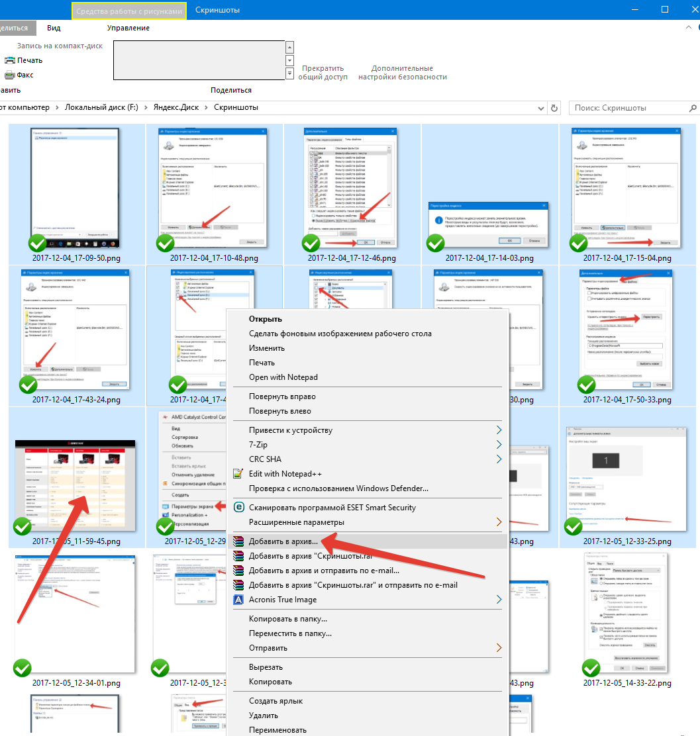Click sync checkmark on 2017-12-05_14-33-22.png
Image resolution: width=700 pixels, height=736 pixels.
[x=591, y=668]
